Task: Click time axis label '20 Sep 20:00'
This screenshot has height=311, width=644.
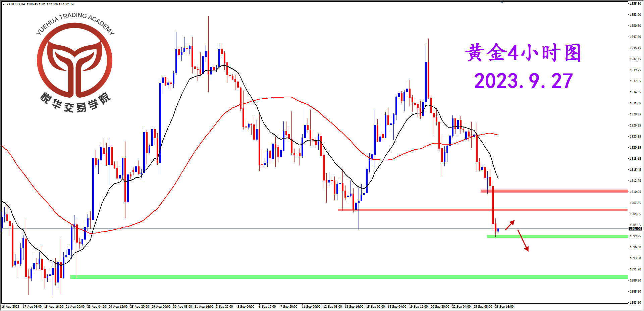Action: pos(440,307)
